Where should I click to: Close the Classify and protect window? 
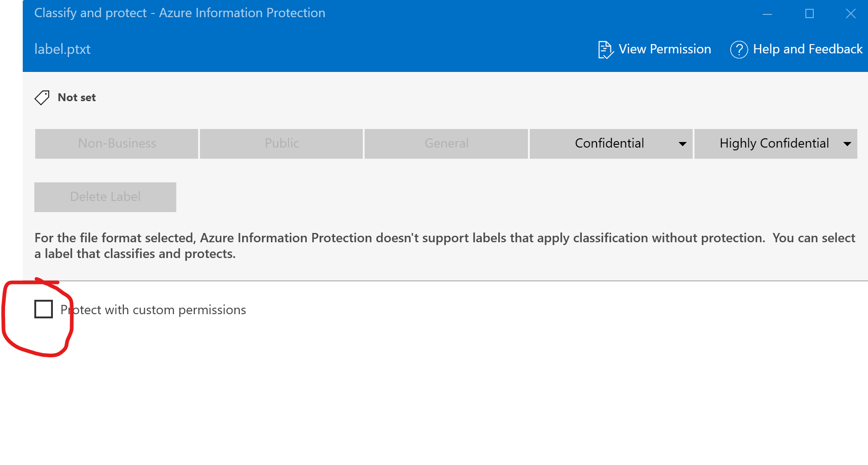click(x=851, y=14)
